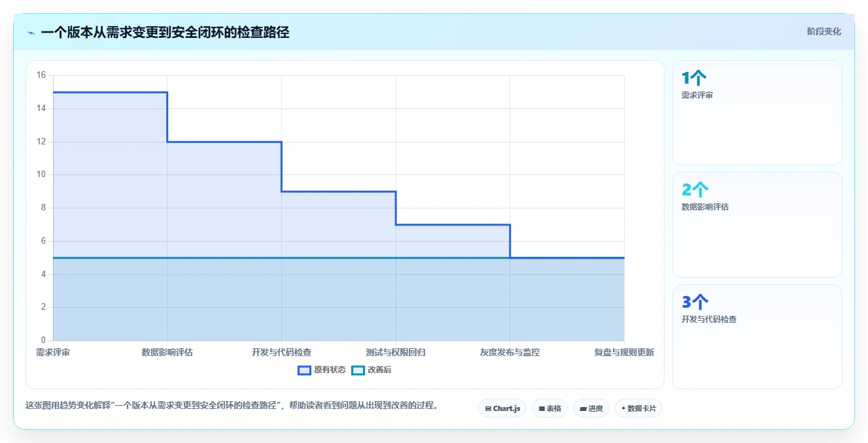Open the 2个 数据影响评估 card
The image size is (868, 443).
tap(757, 225)
